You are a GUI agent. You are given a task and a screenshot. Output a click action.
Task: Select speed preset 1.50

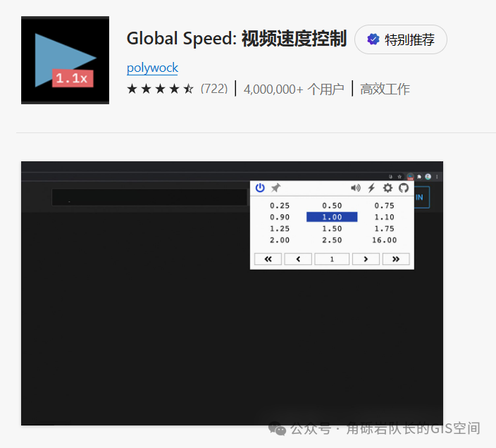[332, 229]
